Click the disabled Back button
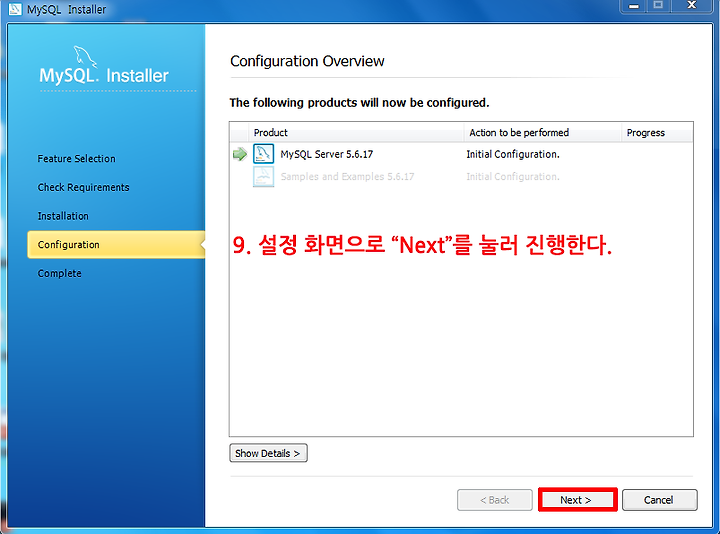The image size is (720, 534). tap(495, 500)
